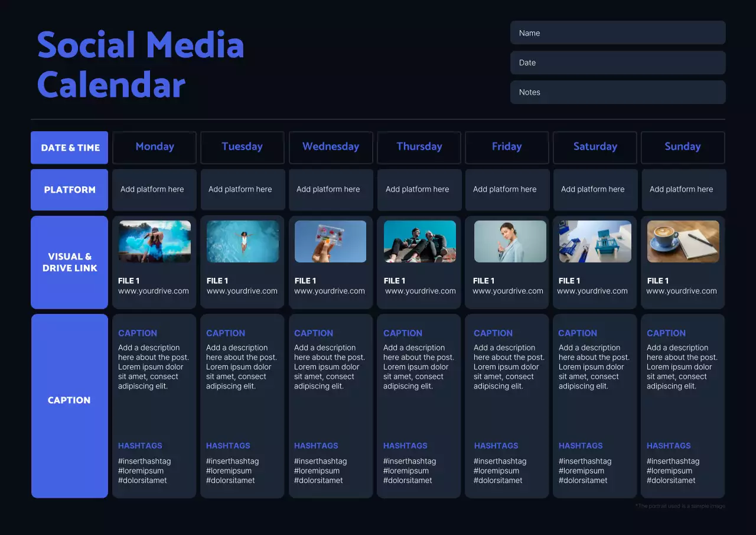
Task: Click the PLATFORM row label
Action: pyautogui.click(x=69, y=190)
